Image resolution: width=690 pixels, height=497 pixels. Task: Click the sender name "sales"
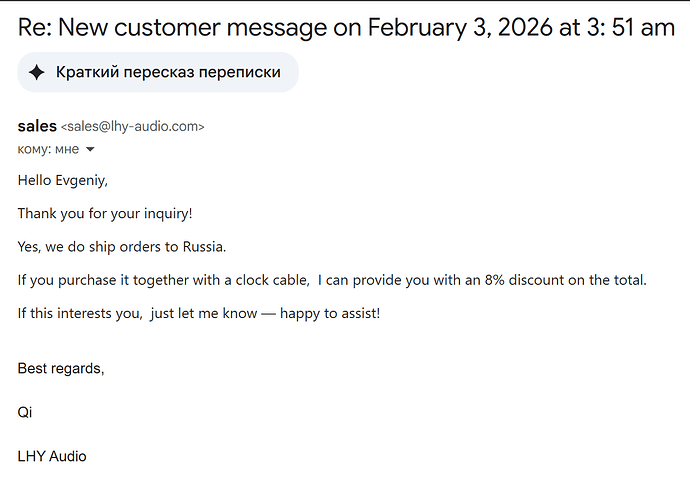pos(37,127)
